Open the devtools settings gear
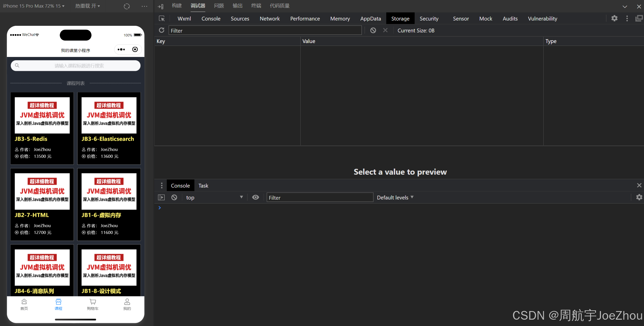Screen dimensions: 644x326 click(x=614, y=18)
